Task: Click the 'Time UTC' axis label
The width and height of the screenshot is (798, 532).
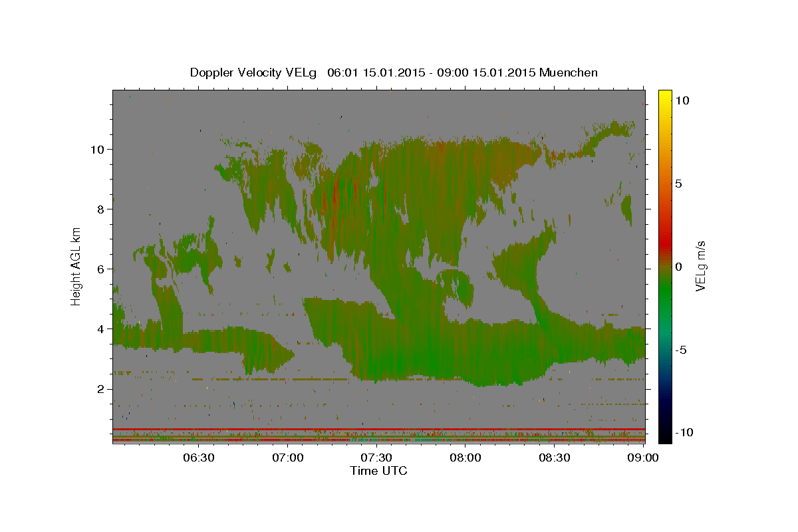Action: pyautogui.click(x=378, y=471)
